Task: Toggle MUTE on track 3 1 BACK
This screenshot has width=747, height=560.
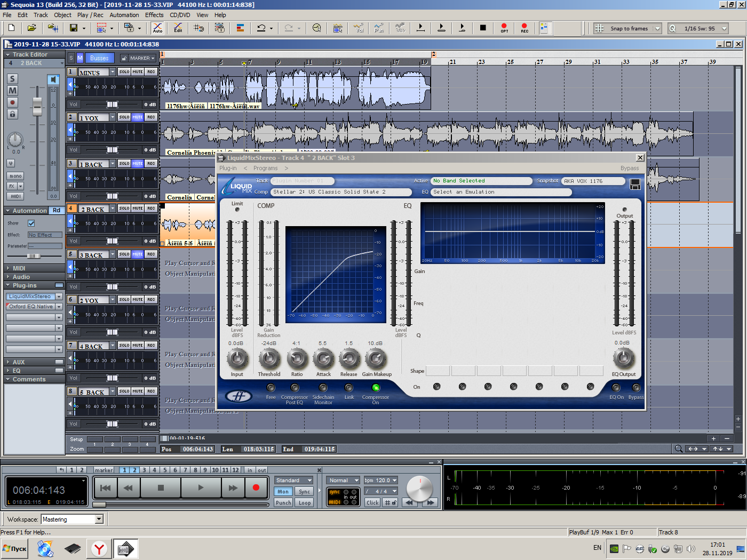Action: (x=138, y=163)
